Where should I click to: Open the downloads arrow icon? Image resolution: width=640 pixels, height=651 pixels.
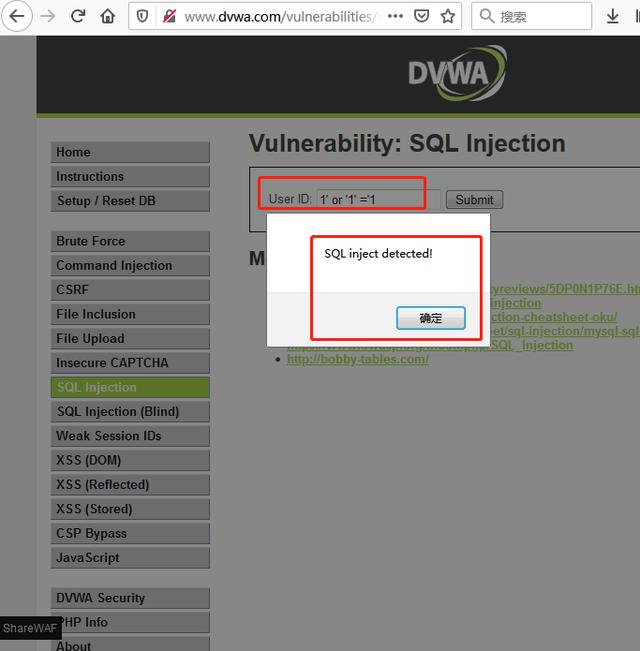(613, 16)
